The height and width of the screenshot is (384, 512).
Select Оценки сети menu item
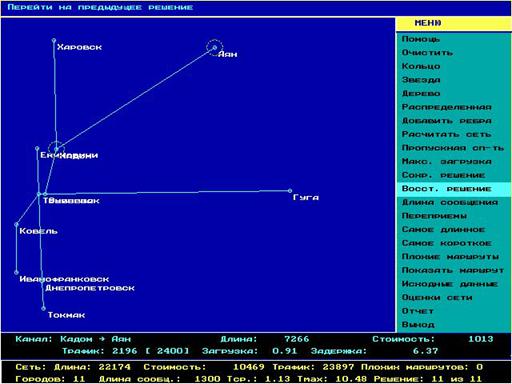click(x=437, y=297)
